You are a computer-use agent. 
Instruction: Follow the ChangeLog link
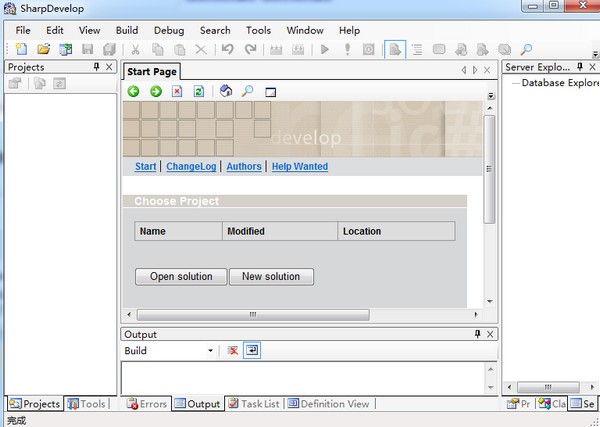[191, 166]
